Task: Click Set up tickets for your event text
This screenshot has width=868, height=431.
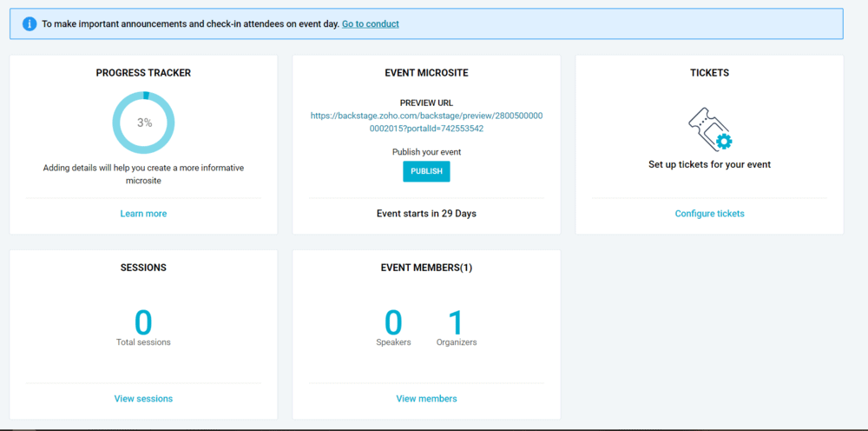Action: tap(710, 164)
